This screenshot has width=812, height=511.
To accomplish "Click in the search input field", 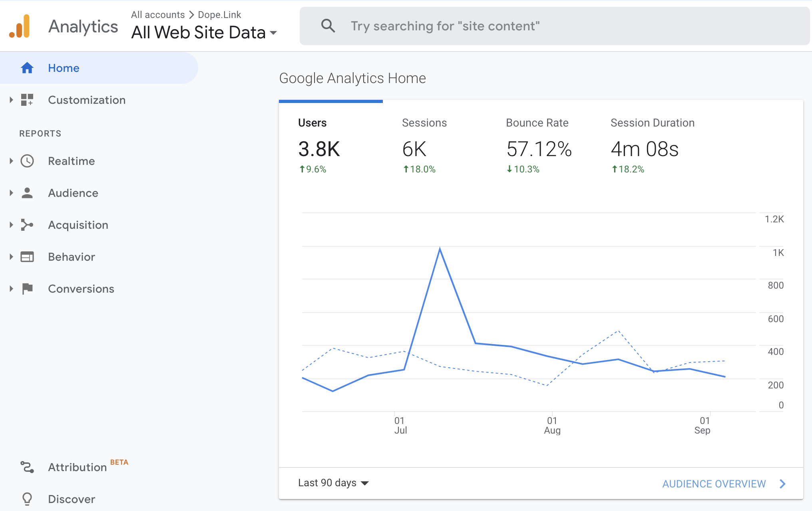I will click(555, 26).
